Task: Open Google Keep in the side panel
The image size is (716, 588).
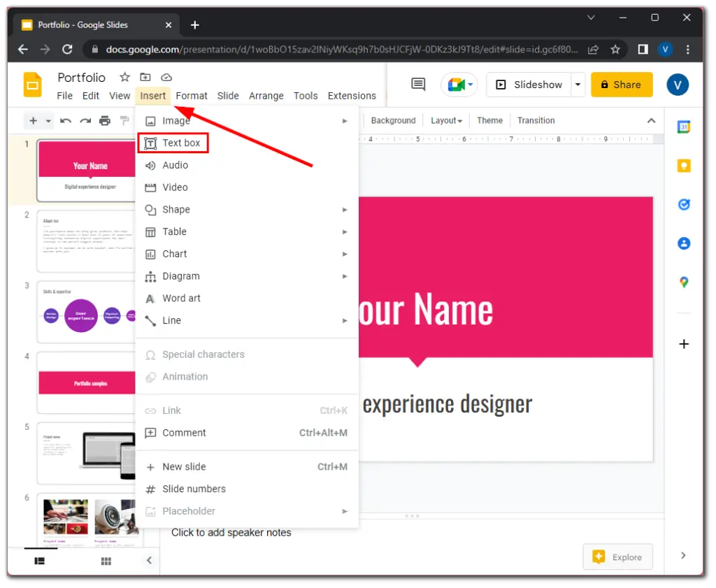Action: tap(685, 165)
